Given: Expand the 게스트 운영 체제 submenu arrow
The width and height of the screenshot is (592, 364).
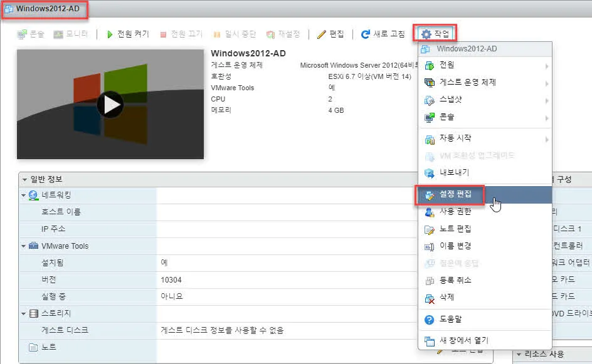Looking at the screenshot, I should tap(546, 83).
